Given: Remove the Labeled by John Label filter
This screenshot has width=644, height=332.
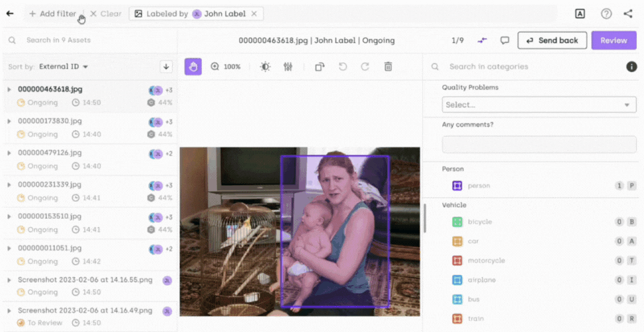Looking at the screenshot, I should coord(254,13).
